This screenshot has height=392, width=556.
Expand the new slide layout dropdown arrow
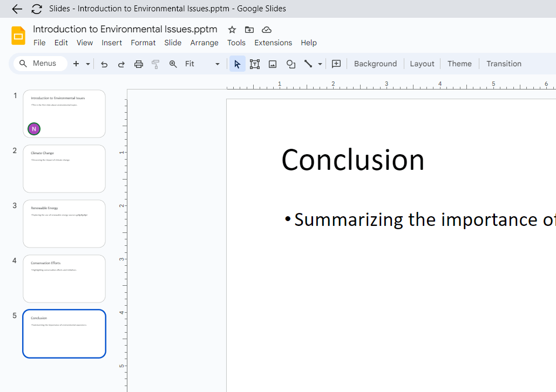click(x=88, y=64)
